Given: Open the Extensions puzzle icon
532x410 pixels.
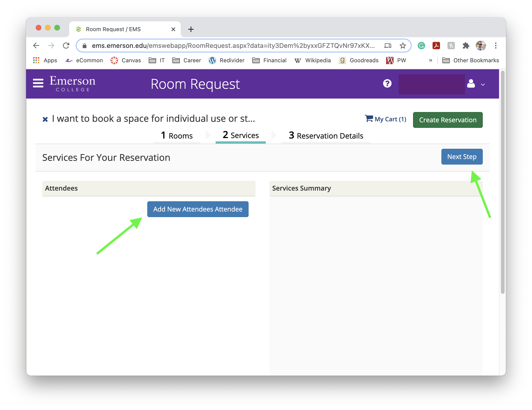Looking at the screenshot, I should tap(466, 46).
